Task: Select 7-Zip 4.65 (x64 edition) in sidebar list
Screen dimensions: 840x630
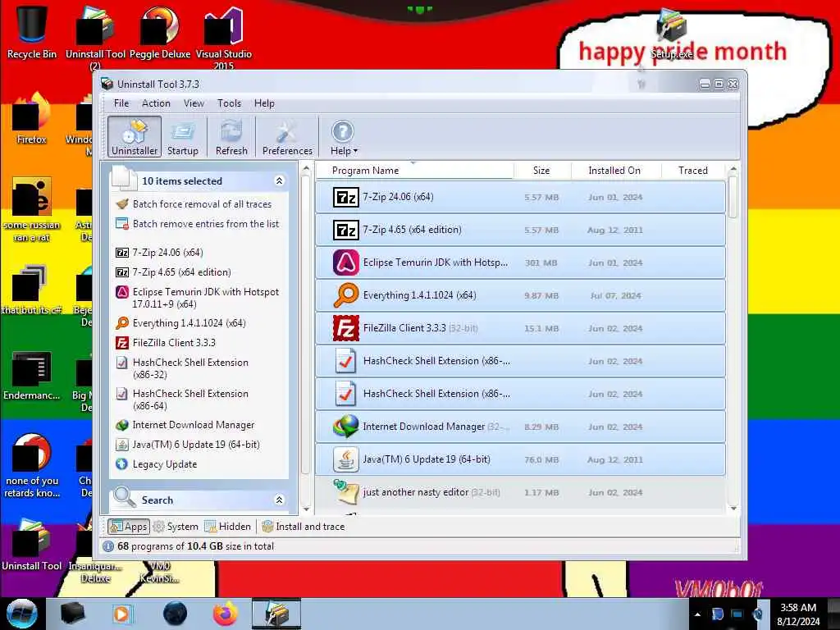Action: tap(181, 272)
